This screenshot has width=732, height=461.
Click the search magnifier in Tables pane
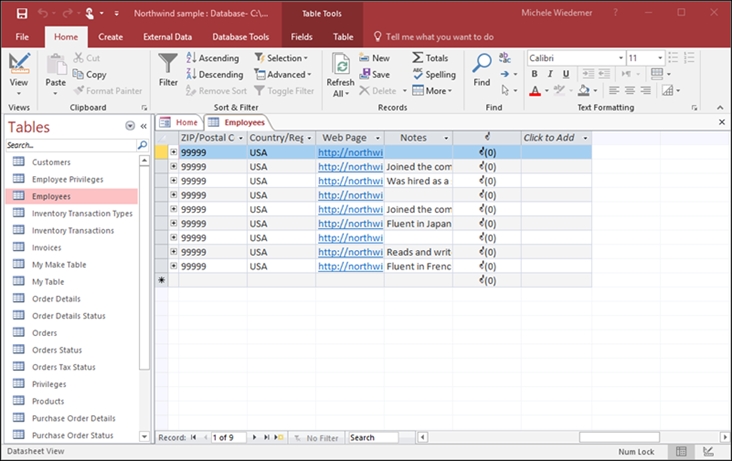142,145
